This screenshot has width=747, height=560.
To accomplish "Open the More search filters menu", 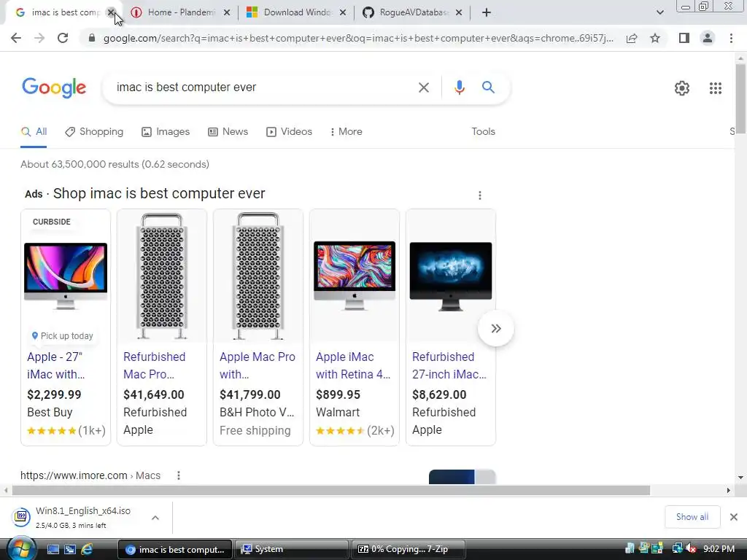I will point(346,131).
